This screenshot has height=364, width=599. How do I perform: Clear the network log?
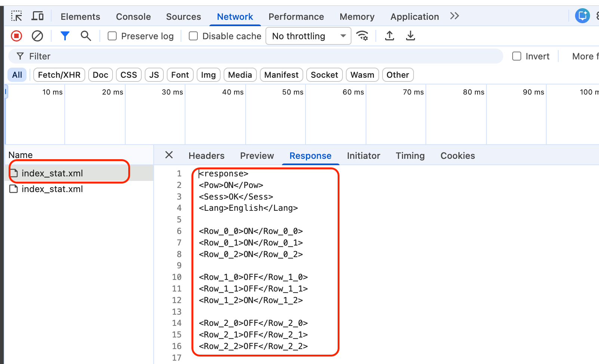[37, 36]
